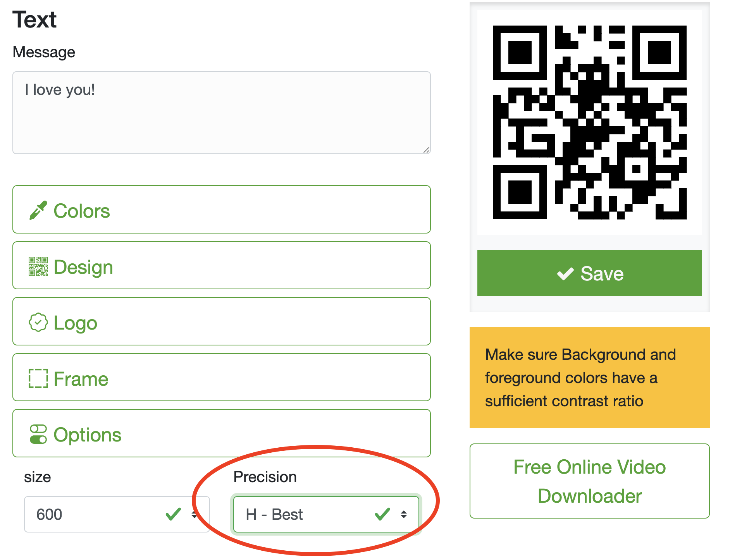
Task: Expand the Design section
Action: (x=222, y=266)
